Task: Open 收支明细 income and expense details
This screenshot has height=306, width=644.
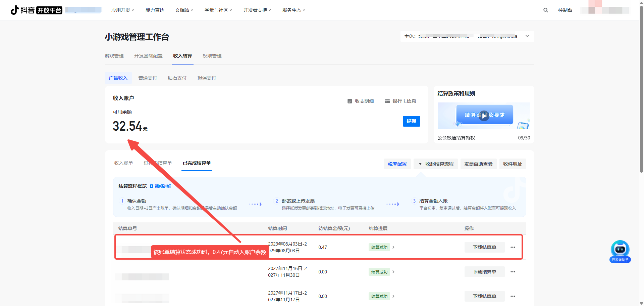Action: [x=361, y=101]
